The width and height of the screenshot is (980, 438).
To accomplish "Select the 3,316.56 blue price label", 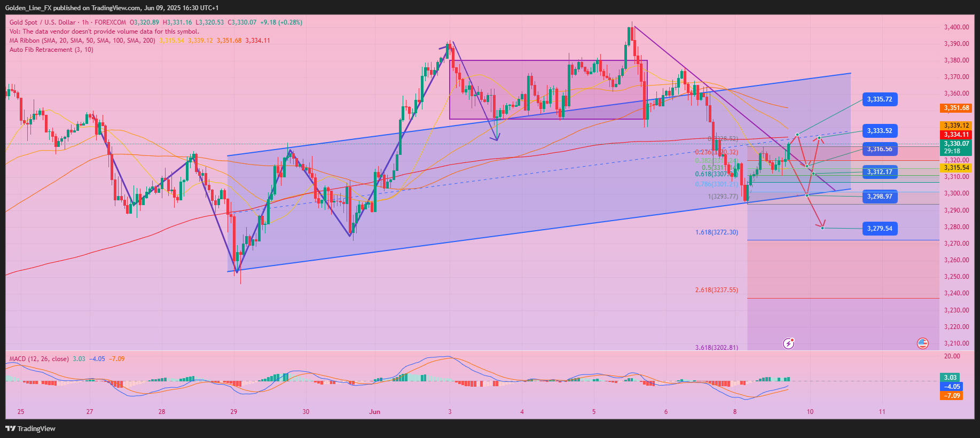I will pyautogui.click(x=880, y=149).
